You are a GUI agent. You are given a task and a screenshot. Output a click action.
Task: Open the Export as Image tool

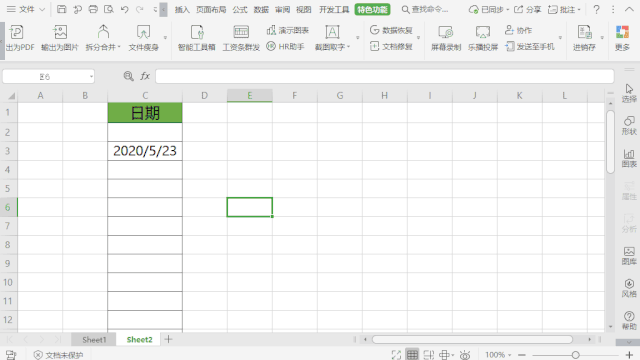pyautogui.click(x=60, y=32)
